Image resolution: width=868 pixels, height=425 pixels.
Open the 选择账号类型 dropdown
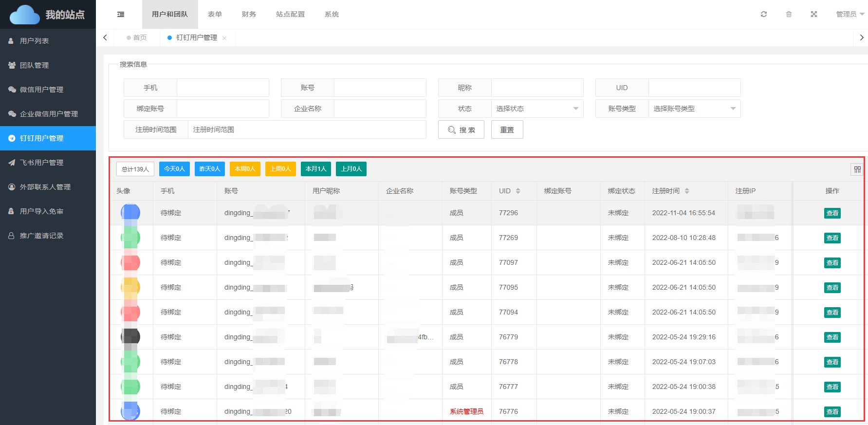pyautogui.click(x=694, y=109)
